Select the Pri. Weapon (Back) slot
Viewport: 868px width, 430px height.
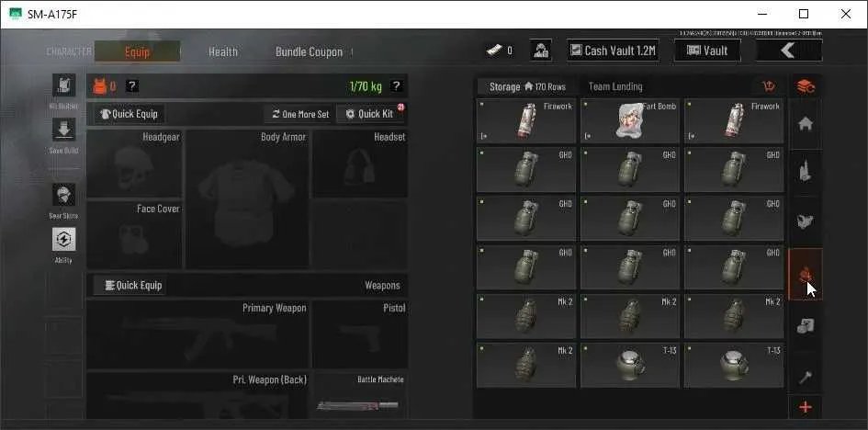pos(198,395)
